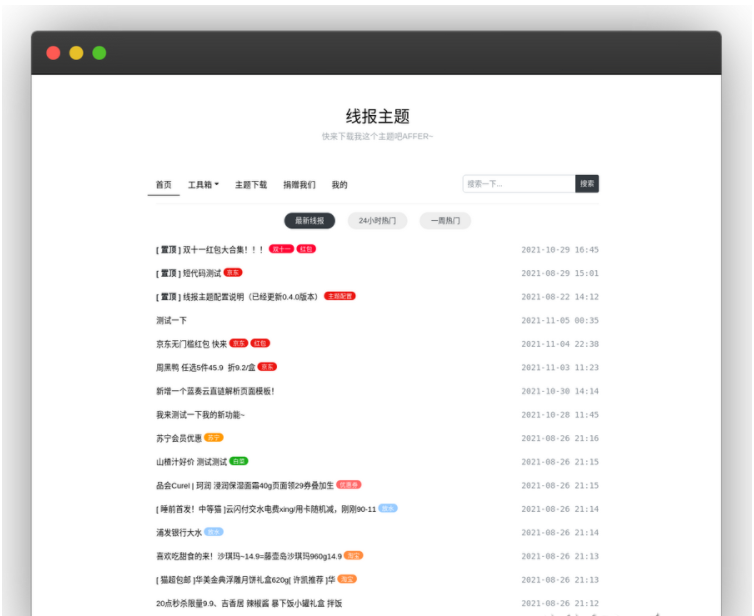Click the green 白菜 tag badge
Screen dimensions: 754x616
[x=238, y=461]
